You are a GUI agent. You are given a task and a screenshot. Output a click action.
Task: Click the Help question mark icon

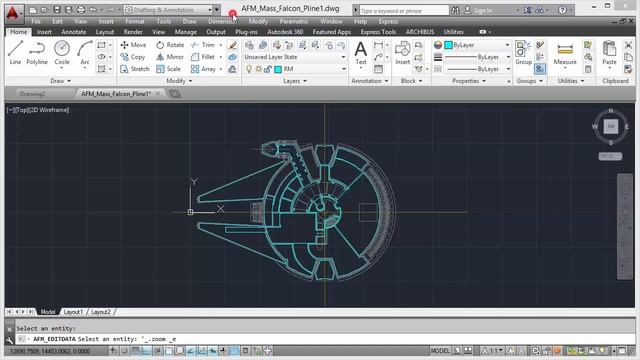coord(562,10)
